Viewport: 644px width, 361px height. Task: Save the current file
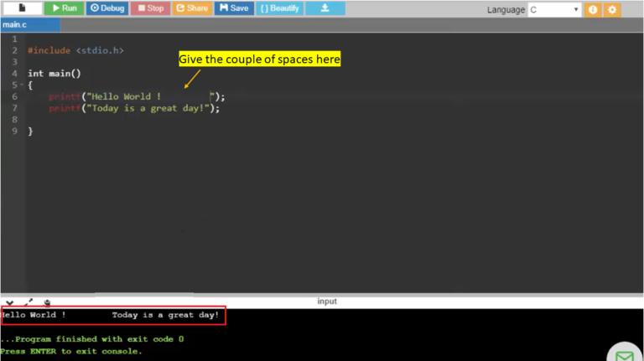(234, 8)
